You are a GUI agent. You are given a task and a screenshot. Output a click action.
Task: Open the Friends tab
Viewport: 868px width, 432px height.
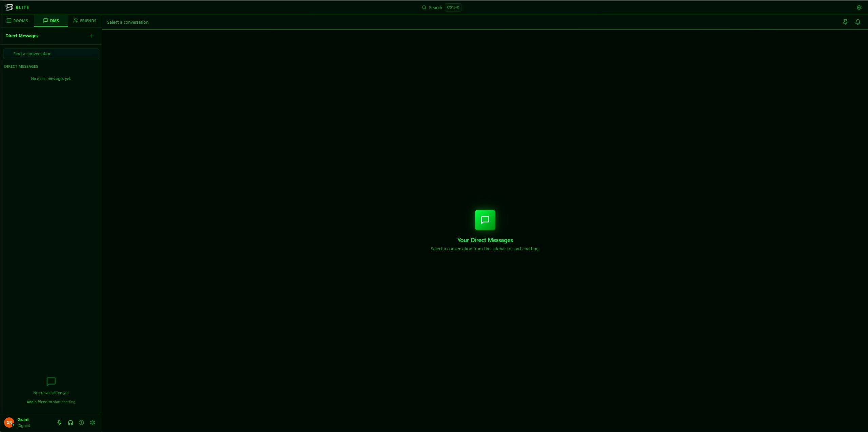click(x=85, y=21)
